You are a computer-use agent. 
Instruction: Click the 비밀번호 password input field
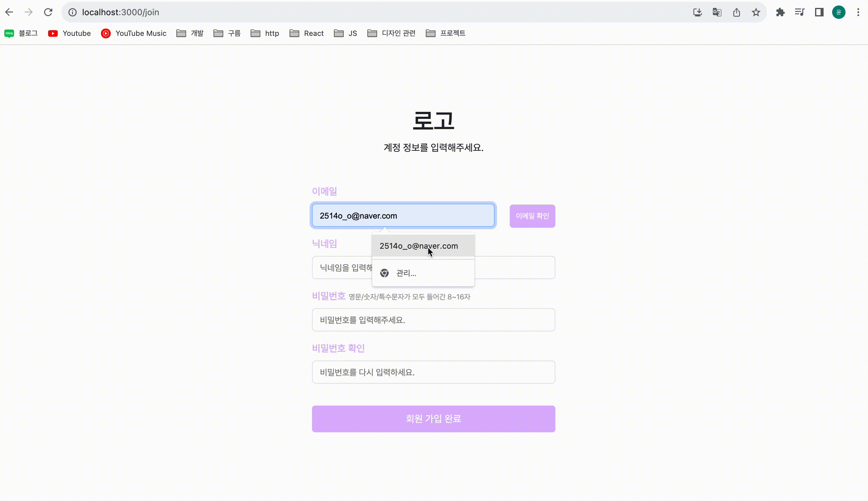coord(433,320)
